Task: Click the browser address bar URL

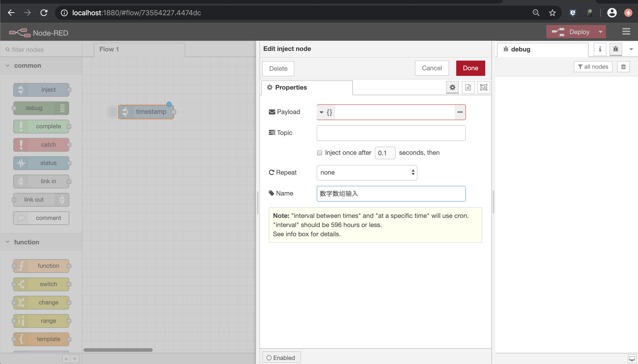Action: (136, 13)
